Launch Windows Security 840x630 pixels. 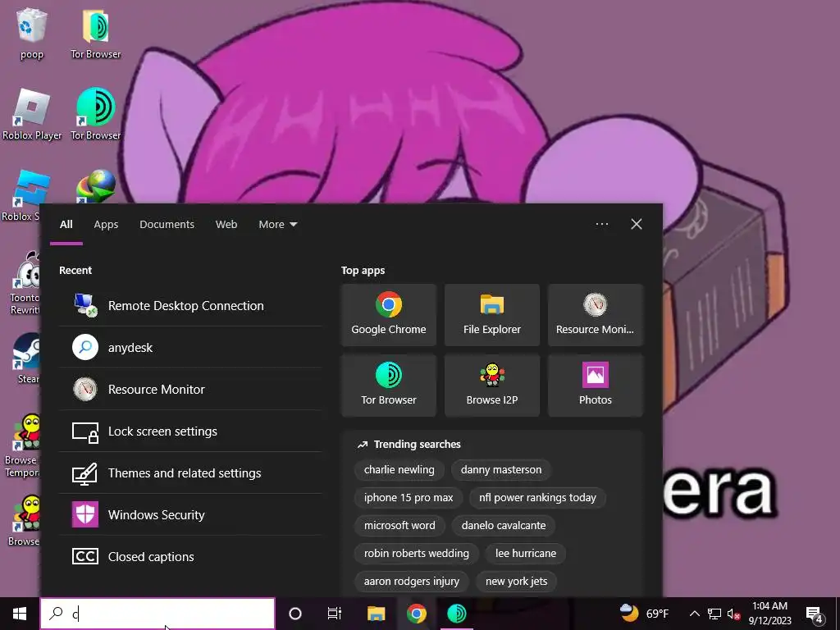pos(190,514)
